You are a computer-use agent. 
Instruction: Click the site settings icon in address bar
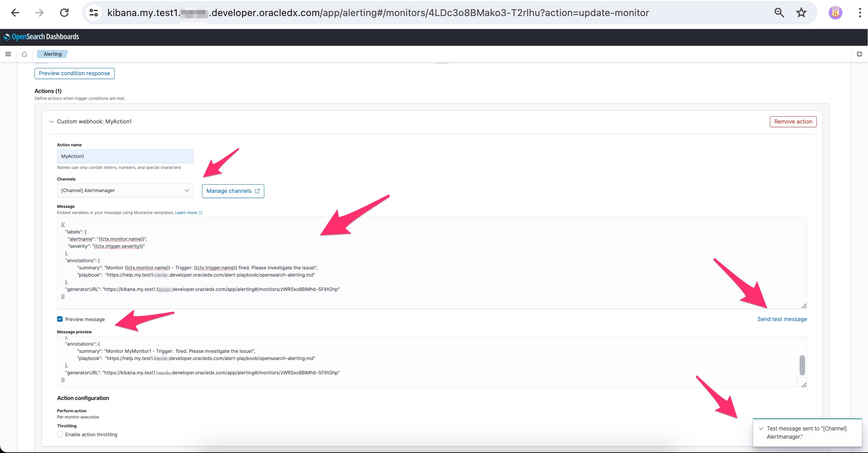94,13
